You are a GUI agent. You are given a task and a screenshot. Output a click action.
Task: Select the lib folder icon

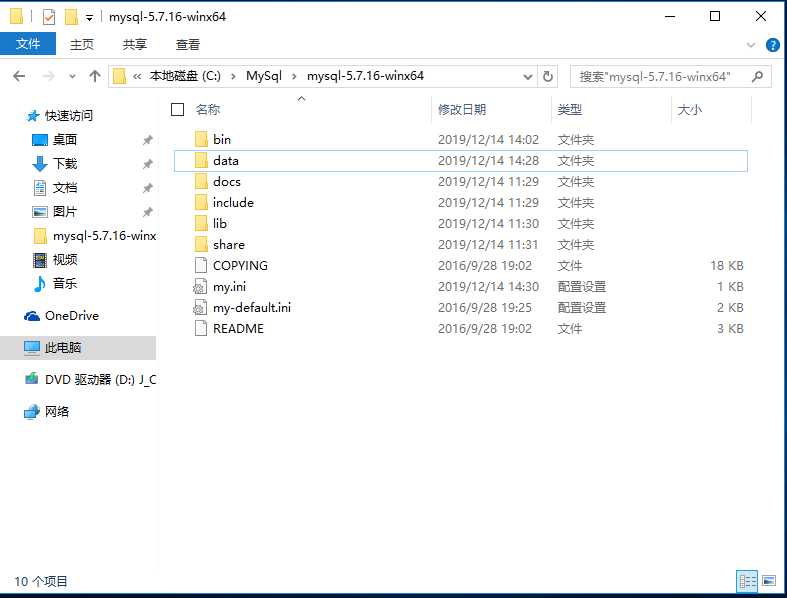[201, 223]
